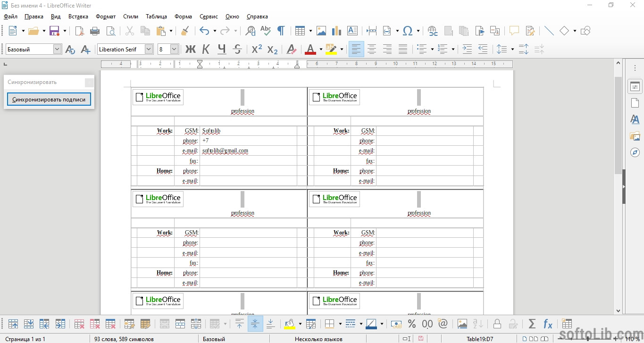Open sidebar Navigator panel
This screenshot has height=343, width=644.
pyautogui.click(x=635, y=152)
